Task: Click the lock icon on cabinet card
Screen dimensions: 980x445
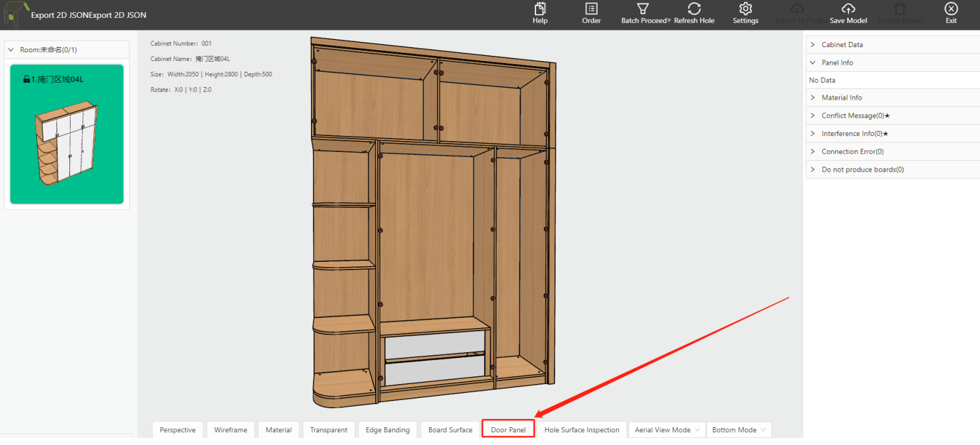Action: click(x=27, y=79)
